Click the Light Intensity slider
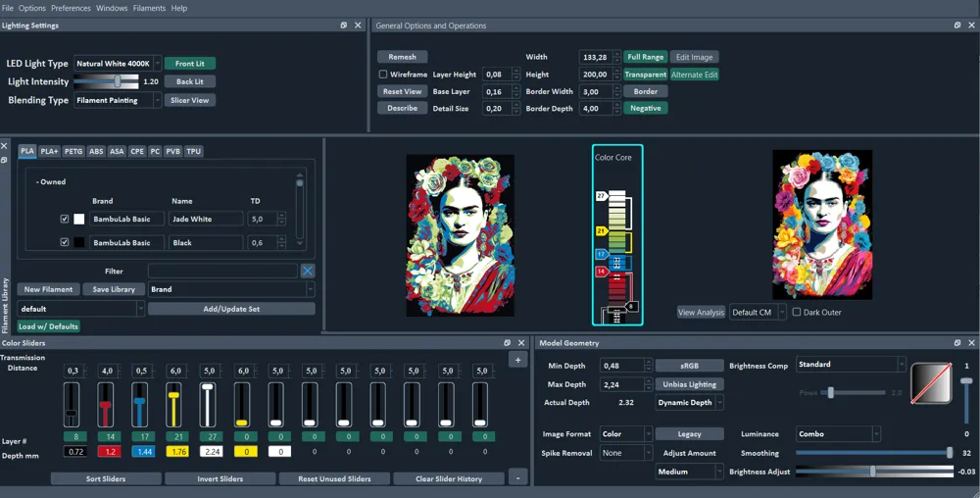The height and width of the screenshot is (498, 980). tap(106, 81)
